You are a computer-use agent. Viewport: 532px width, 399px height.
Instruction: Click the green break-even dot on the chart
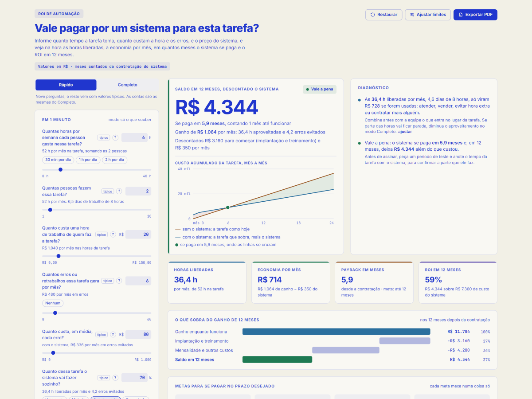[228, 207]
